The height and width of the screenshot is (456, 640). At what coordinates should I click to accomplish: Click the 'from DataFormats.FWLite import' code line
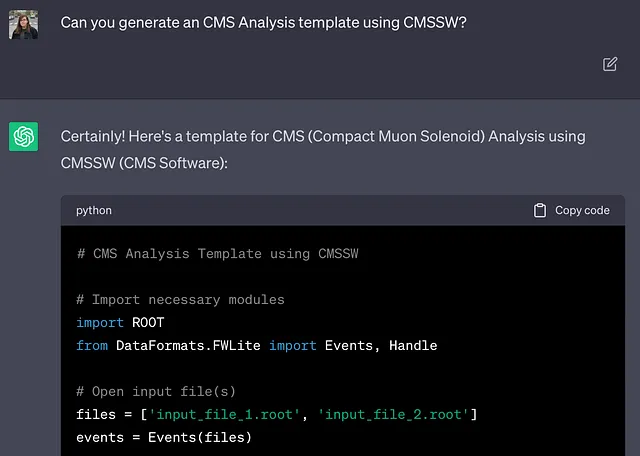(x=257, y=346)
